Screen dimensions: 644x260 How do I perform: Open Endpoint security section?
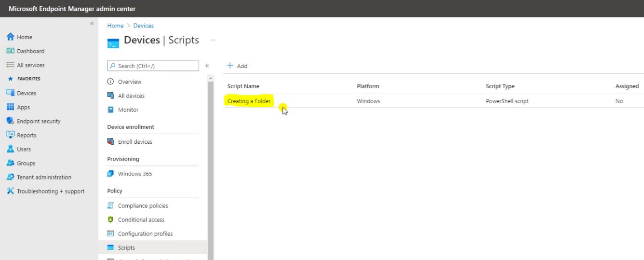tap(39, 121)
